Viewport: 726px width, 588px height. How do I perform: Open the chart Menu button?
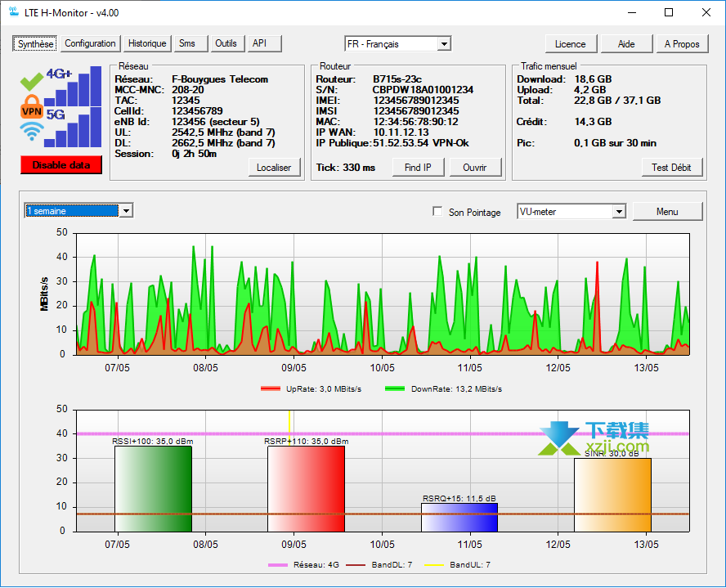[667, 212]
